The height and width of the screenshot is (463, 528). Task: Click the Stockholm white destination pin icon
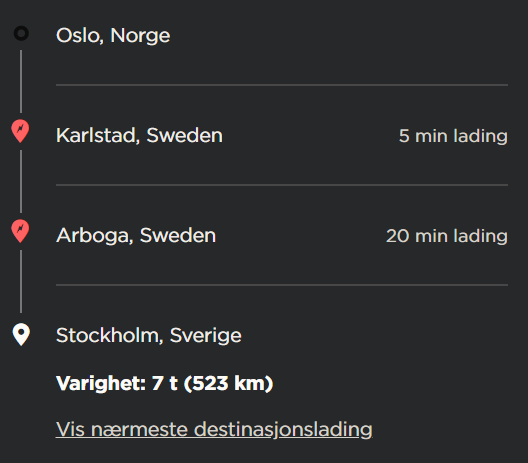[x=21, y=334]
